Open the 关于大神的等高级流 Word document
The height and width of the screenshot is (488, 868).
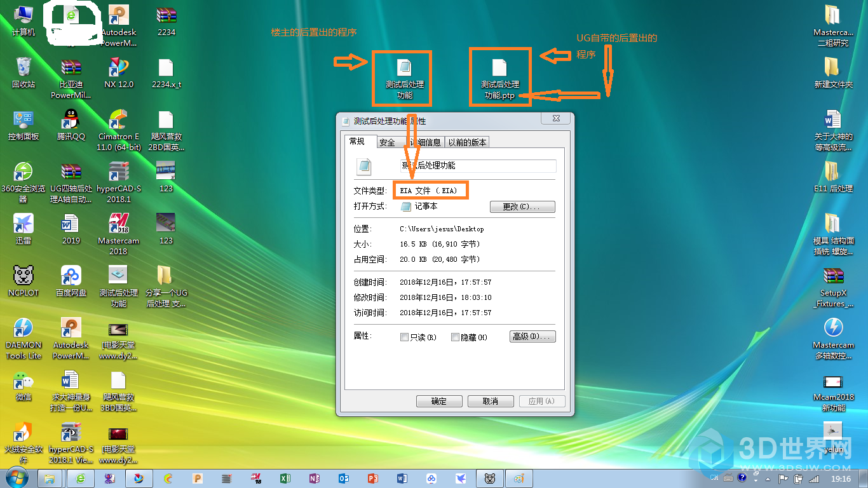tap(833, 130)
